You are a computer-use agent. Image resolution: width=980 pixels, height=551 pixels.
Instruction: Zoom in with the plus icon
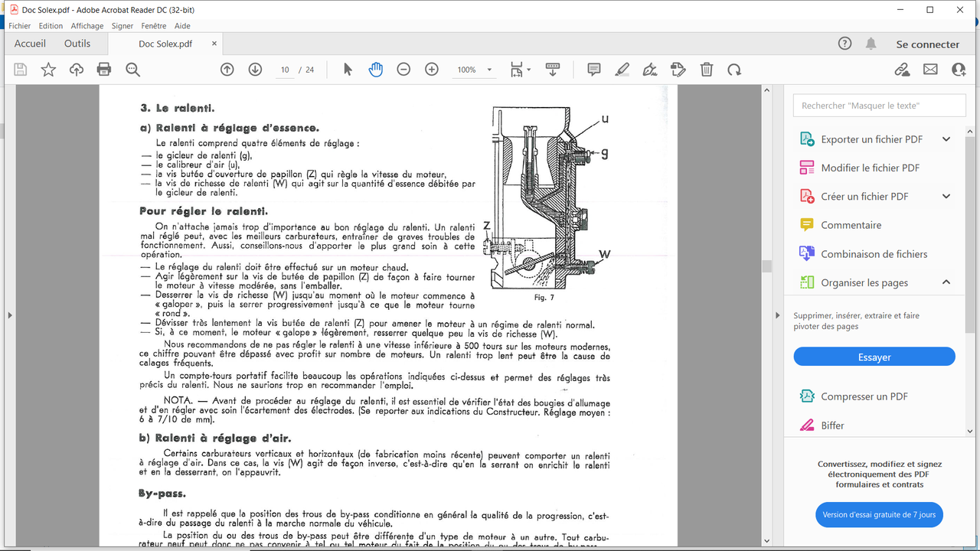[432, 70]
